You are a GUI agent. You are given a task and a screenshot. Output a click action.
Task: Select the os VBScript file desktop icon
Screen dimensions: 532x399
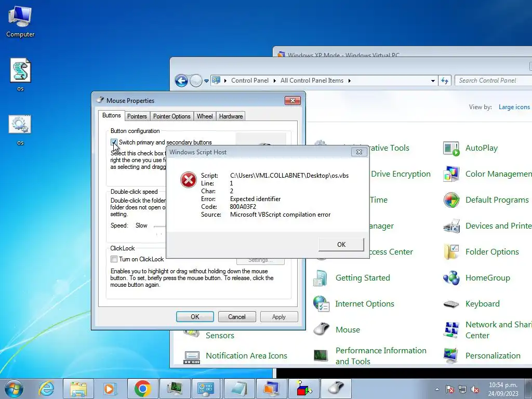(x=20, y=75)
